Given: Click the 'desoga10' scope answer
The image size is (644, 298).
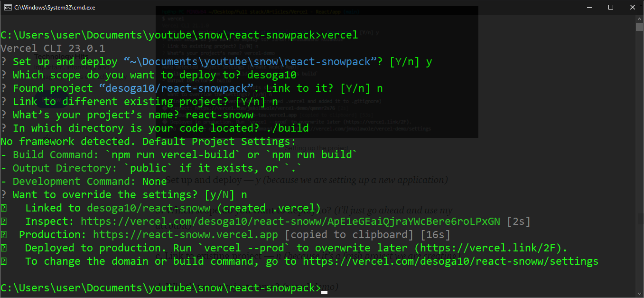Looking at the screenshot, I should [272, 75].
